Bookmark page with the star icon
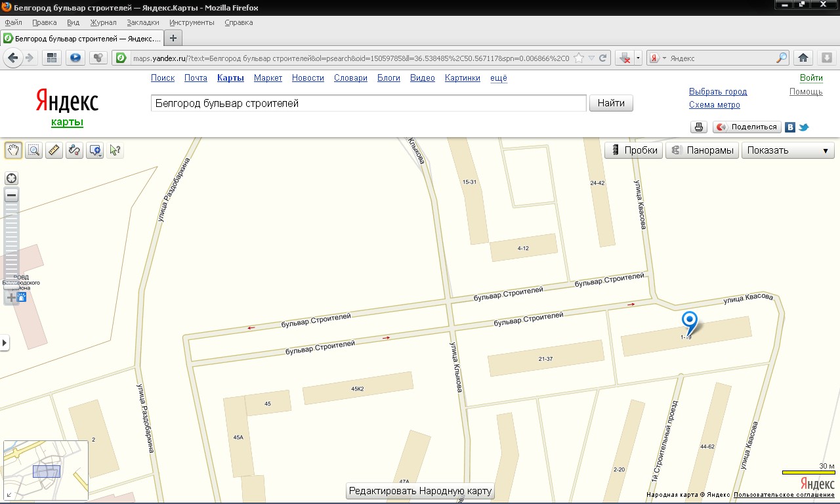Viewport: 840px width, 504px height. point(579,58)
